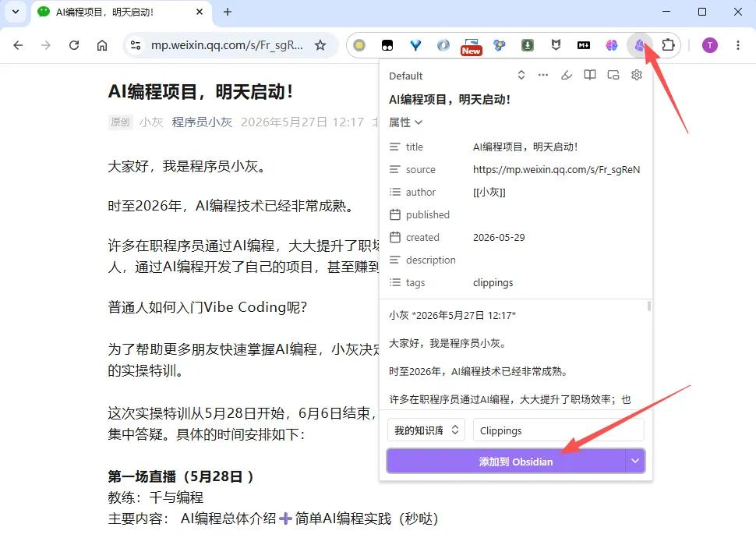Open the more options ellipsis in clipper
This screenshot has height=538, width=756.
pos(543,76)
